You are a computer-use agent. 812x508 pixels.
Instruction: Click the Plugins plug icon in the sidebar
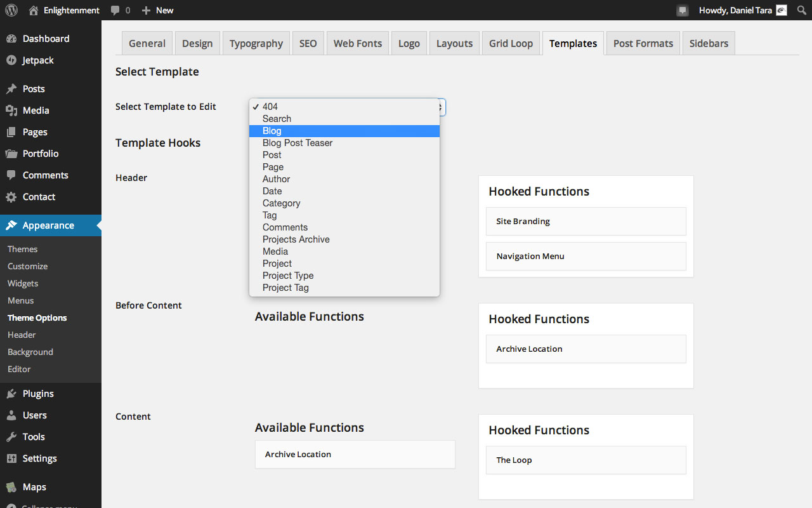[11, 394]
